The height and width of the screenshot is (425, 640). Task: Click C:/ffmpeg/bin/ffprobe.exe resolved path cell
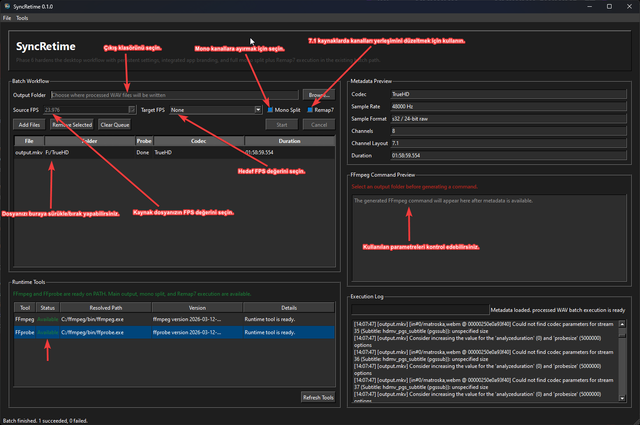[106, 332]
